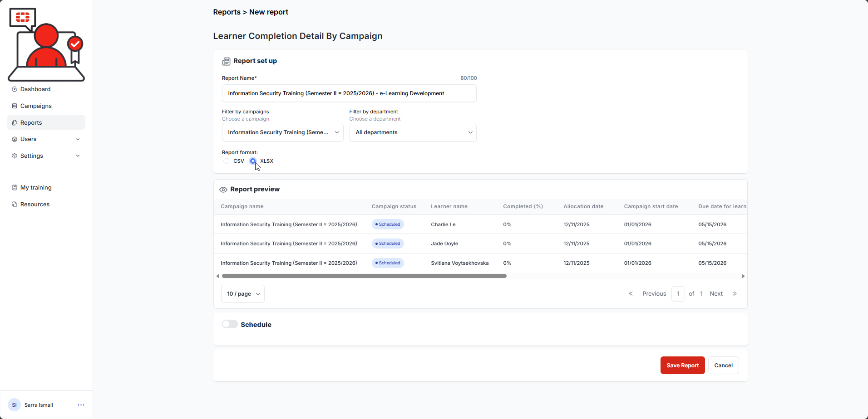This screenshot has height=419, width=868.
Task: Click the Previous page link
Action: click(654, 294)
